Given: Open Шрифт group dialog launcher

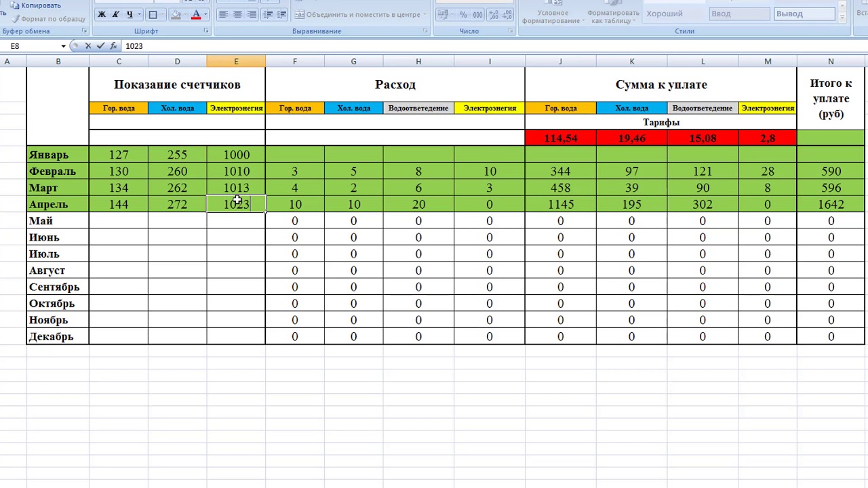Looking at the screenshot, I should click(x=207, y=31).
